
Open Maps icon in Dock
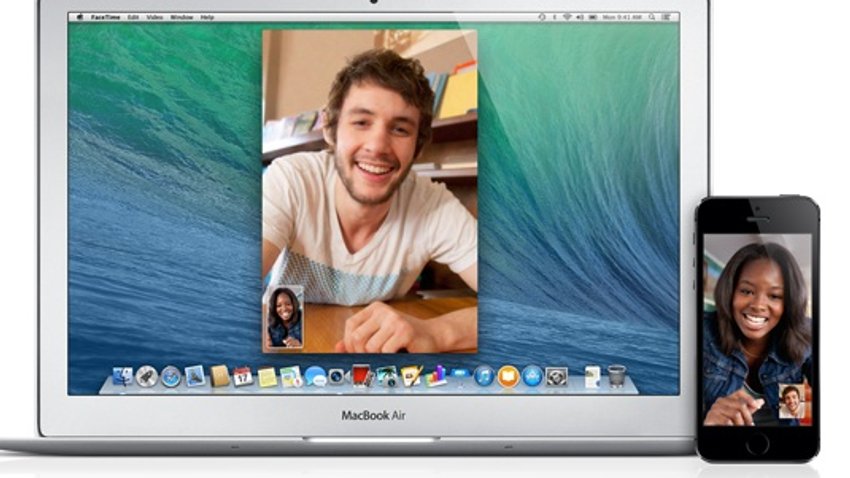(x=291, y=377)
